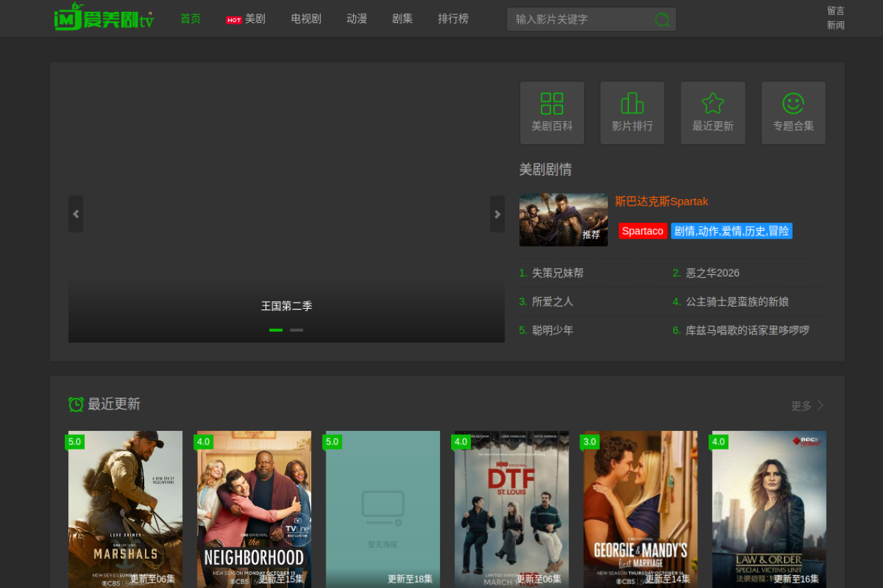Open the Marshals poster thumbnail
The image size is (883, 588).
[x=126, y=509]
